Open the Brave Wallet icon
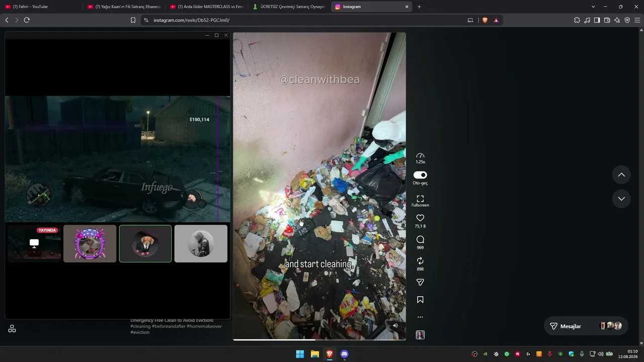The image size is (644, 362). [607, 20]
